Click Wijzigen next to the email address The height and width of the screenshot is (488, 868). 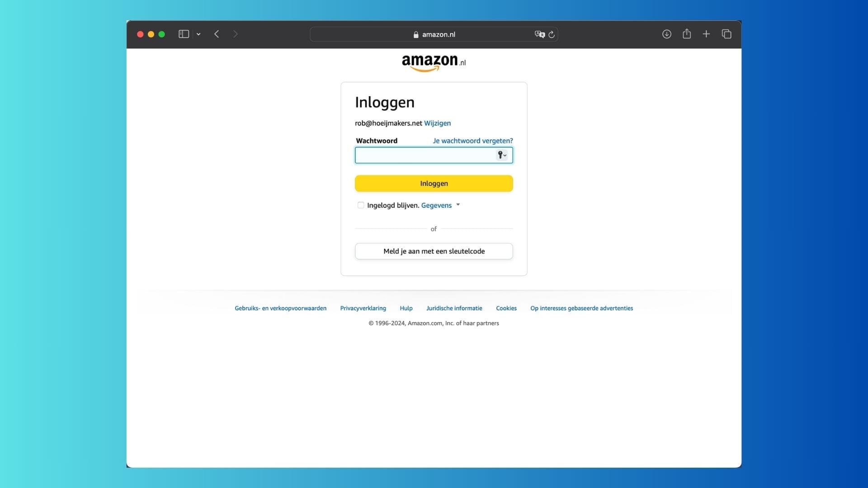(437, 123)
